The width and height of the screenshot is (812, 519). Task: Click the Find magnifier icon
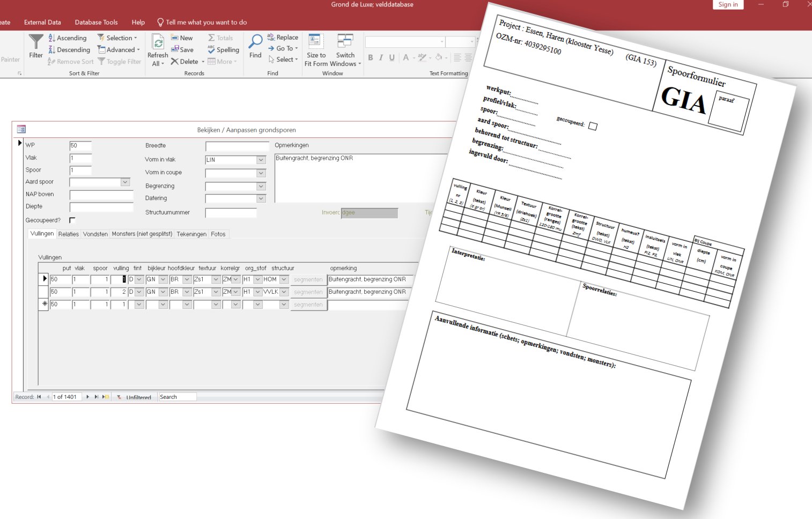click(256, 42)
